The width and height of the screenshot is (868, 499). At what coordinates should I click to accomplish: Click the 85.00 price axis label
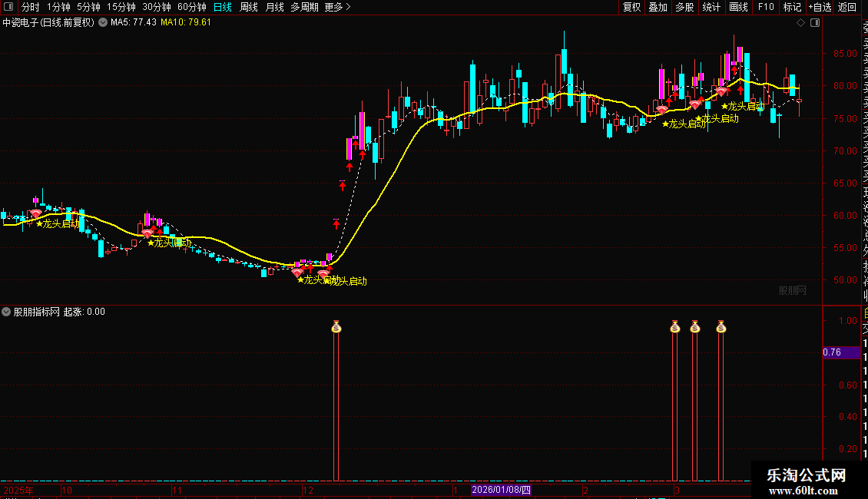(845, 54)
